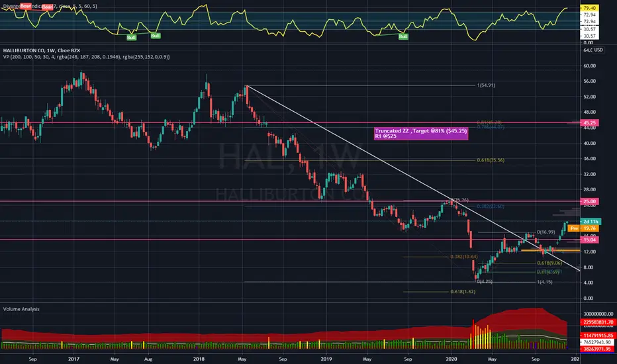Click the 0.618(9.06) Fibonacci level label
The width and height of the screenshot is (617, 364).
549,263
